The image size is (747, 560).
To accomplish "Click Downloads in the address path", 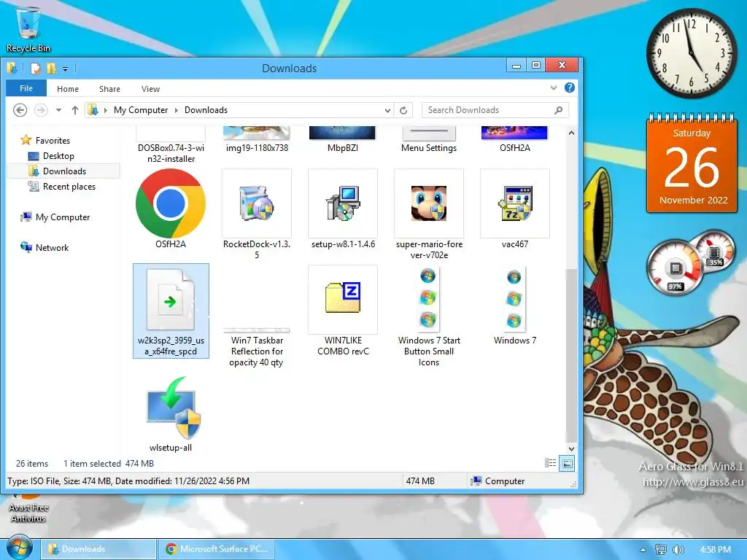I will tap(206, 110).
